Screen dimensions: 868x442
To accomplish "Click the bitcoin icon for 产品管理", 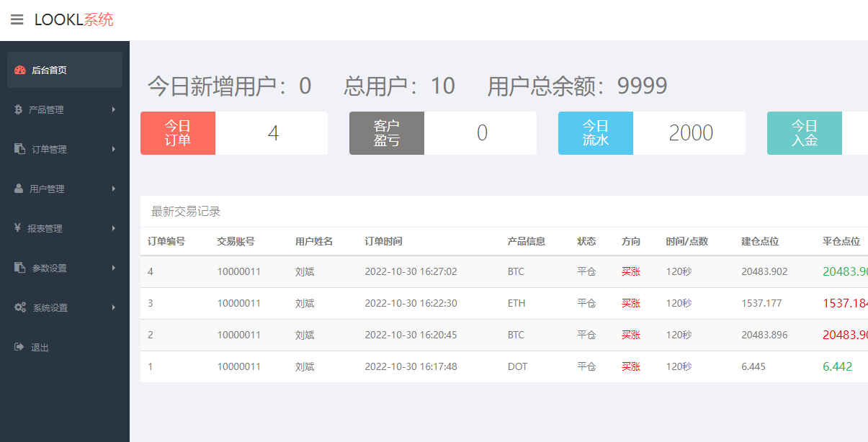I will pyautogui.click(x=19, y=109).
